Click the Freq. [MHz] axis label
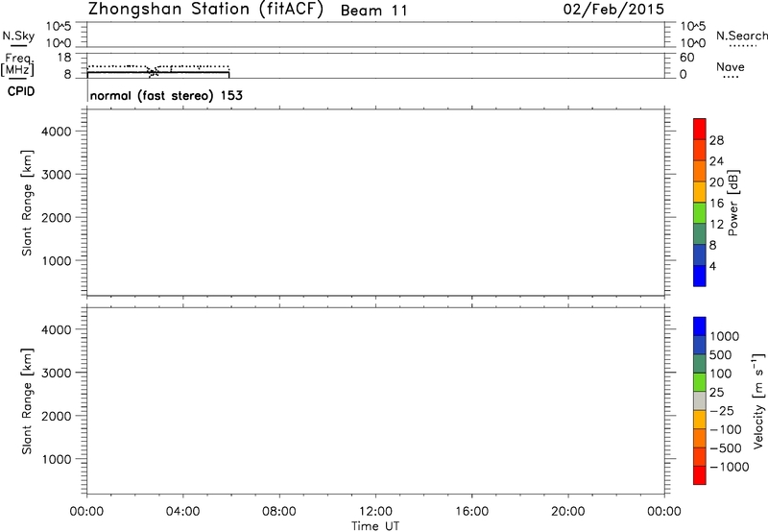Image resolution: width=768 pixels, height=532 pixels. tap(18, 64)
